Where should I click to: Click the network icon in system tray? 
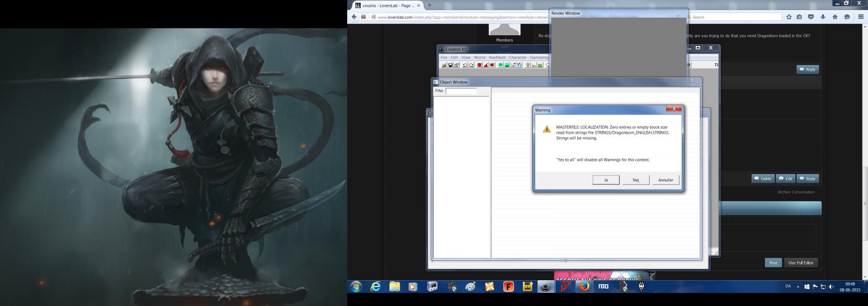point(823,287)
